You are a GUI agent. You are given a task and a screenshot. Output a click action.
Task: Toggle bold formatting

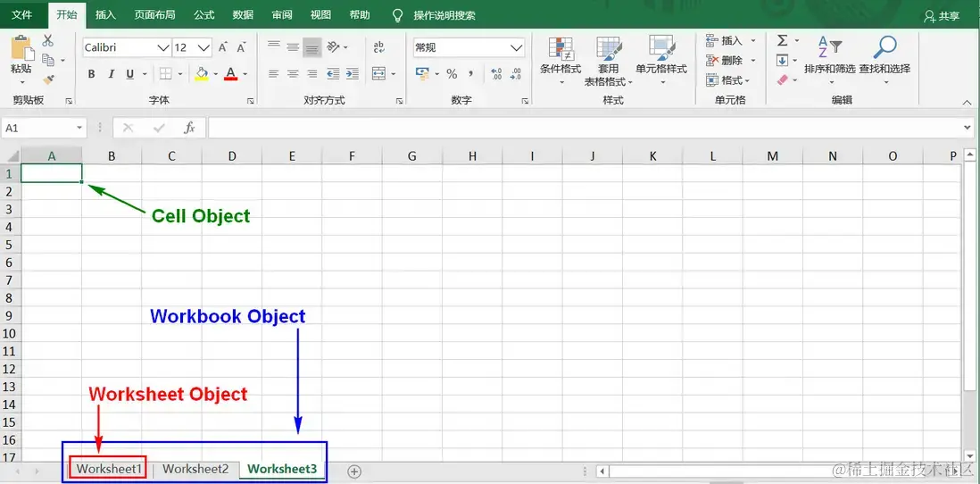(x=91, y=74)
